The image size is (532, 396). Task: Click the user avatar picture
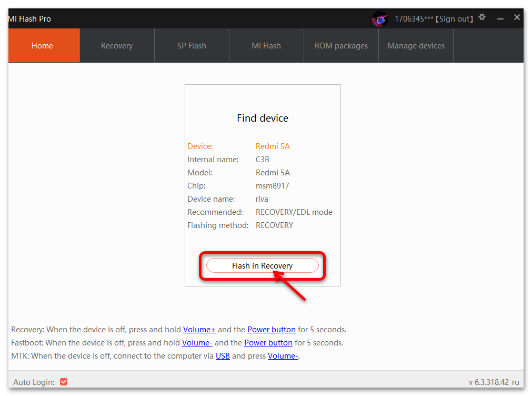(380, 18)
